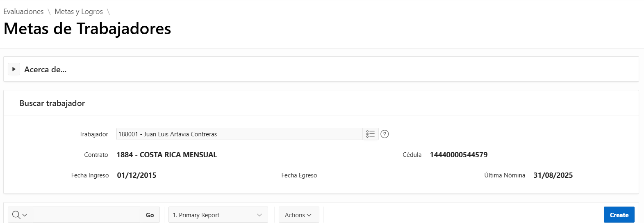Expand the "Acerca de..." region triangle
Viewport: 644px width, 223px height.
pyautogui.click(x=14, y=69)
